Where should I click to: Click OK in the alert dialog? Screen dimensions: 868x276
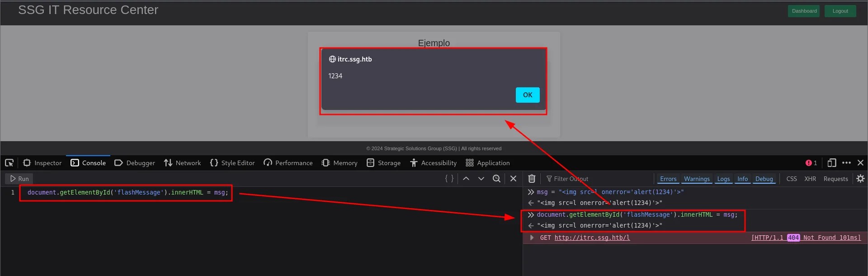[x=528, y=95]
